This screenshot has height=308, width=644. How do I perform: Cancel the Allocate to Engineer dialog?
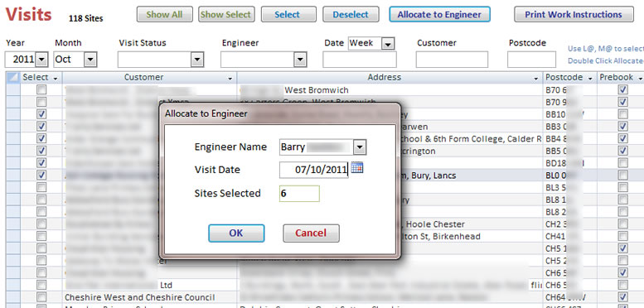311,233
